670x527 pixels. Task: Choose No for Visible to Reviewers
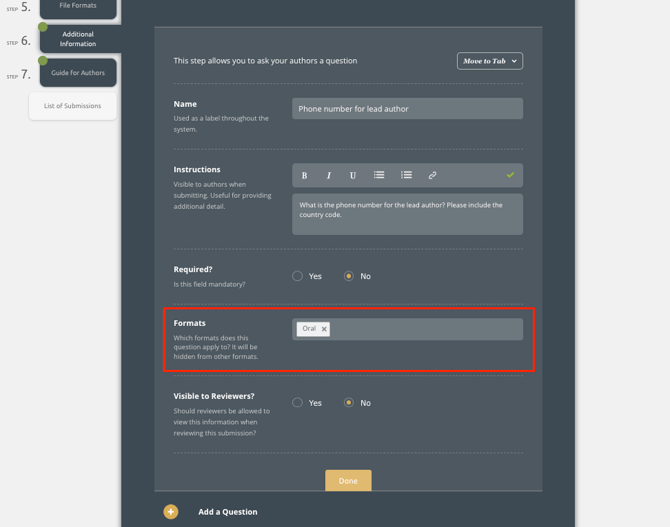(x=349, y=403)
